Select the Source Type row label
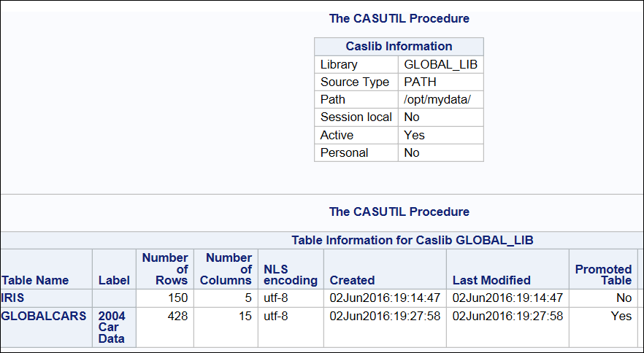This screenshot has height=353, width=644. pos(355,82)
